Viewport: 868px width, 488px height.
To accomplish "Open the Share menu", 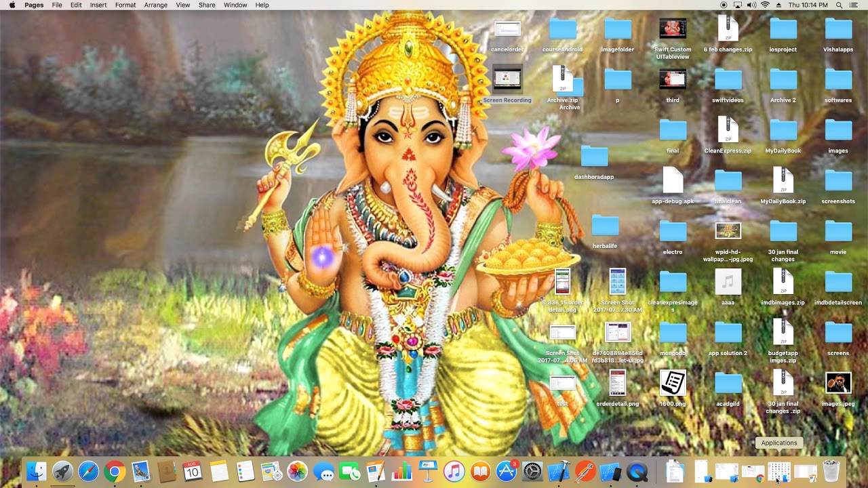I will click(207, 5).
